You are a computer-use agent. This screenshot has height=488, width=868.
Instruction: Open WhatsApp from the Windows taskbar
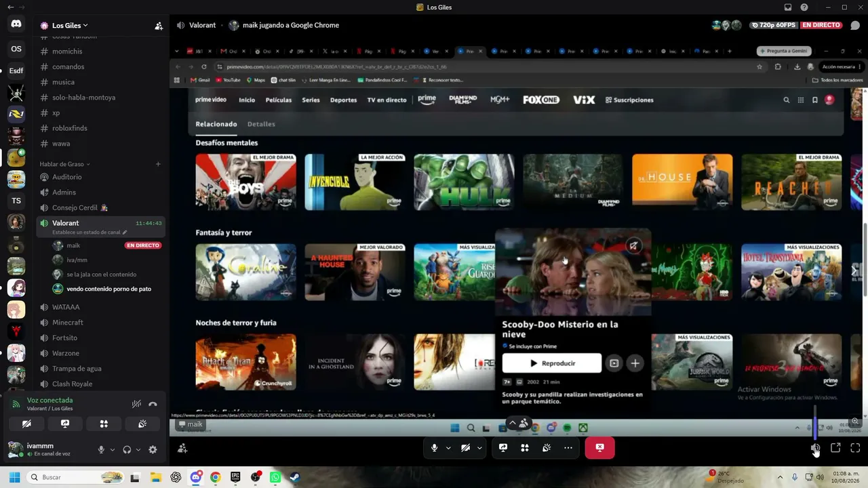(x=275, y=477)
